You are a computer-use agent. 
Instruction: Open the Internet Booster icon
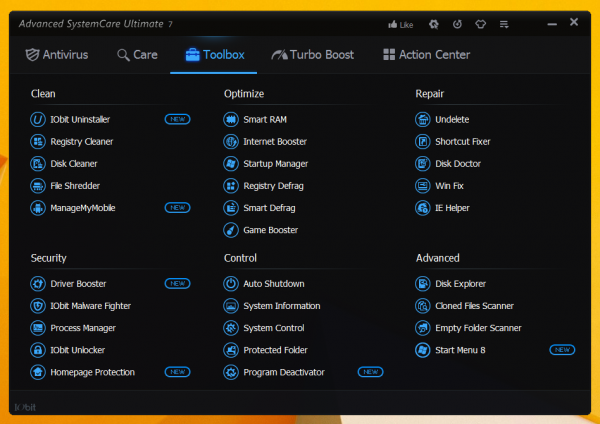[231, 142]
